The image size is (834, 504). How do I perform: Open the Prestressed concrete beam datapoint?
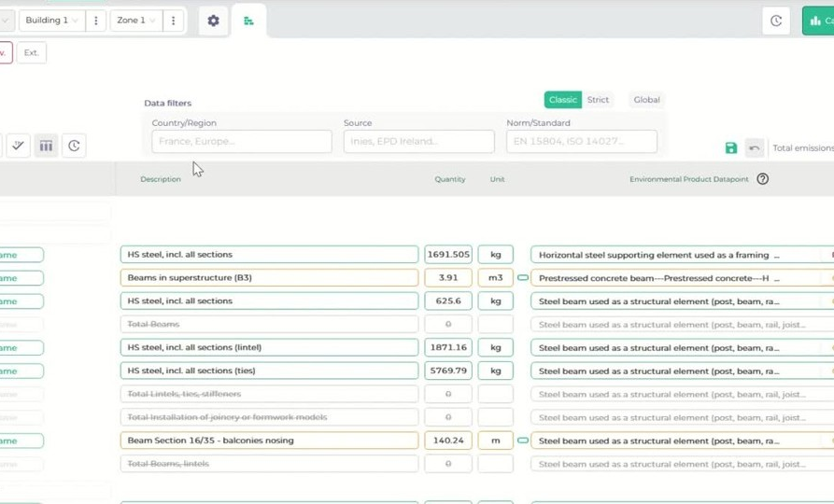[683, 278]
